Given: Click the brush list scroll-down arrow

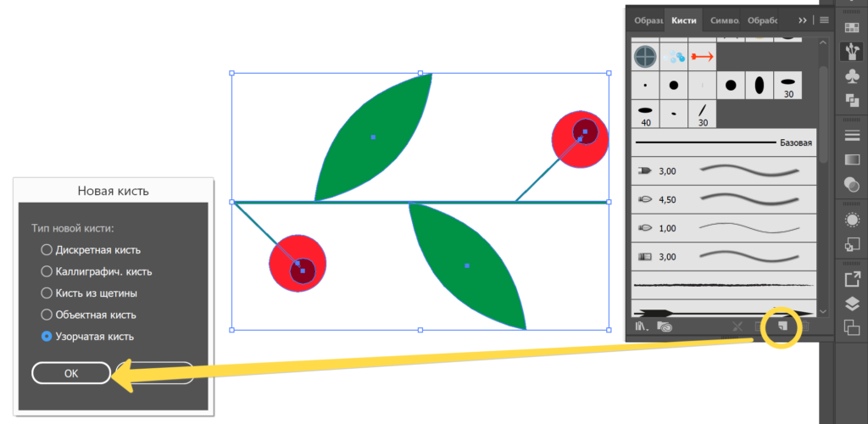Looking at the screenshot, I should tap(822, 311).
